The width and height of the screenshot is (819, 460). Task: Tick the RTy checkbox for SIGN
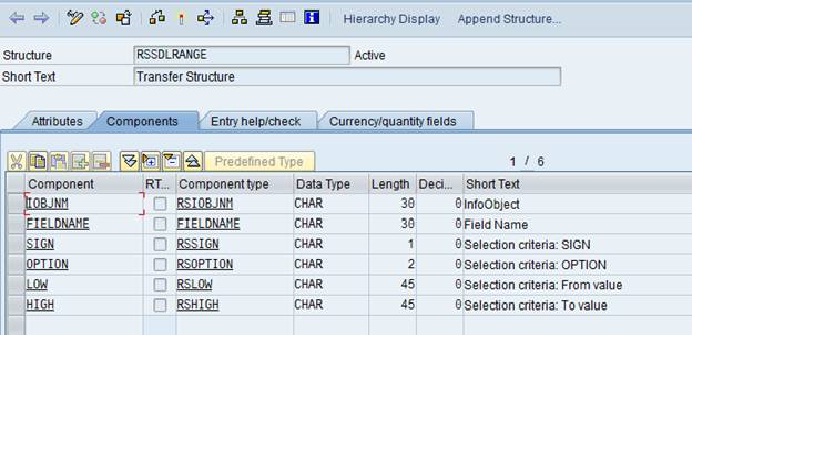pos(160,244)
